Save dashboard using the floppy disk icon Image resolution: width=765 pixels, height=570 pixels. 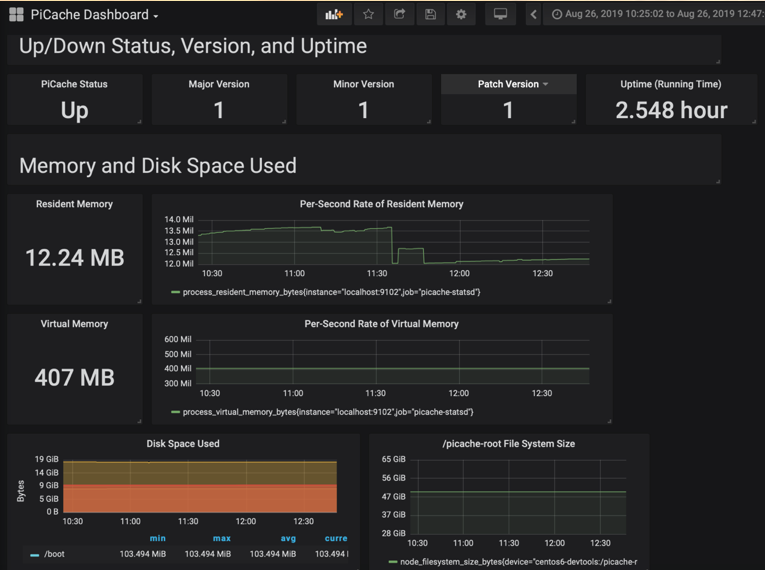[x=430, y=15]
